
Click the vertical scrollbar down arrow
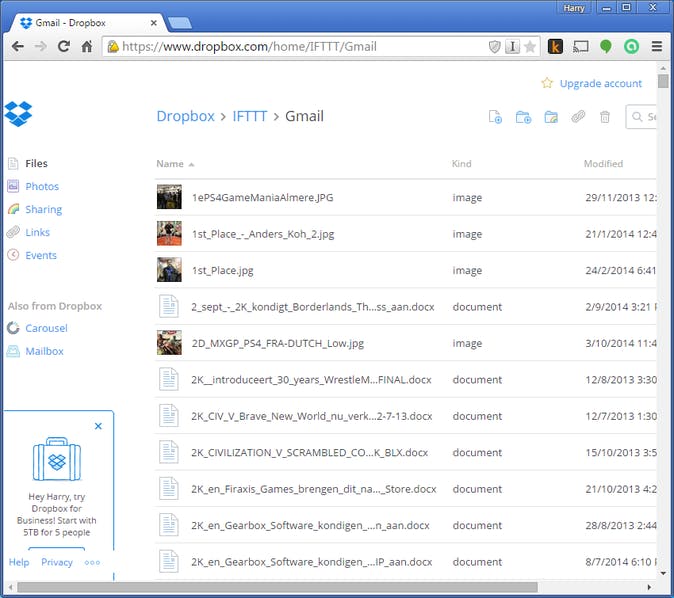[663, 573]
